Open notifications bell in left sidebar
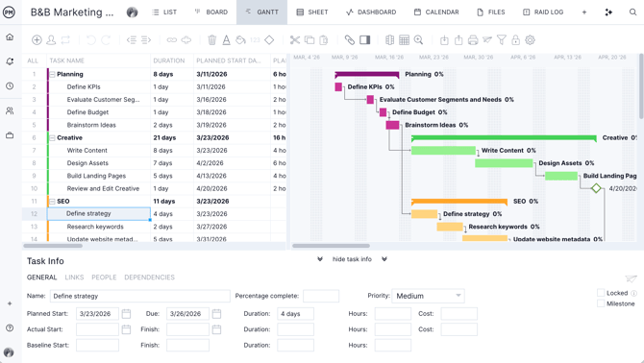644x363 pixels. click(x=10, y=61)
